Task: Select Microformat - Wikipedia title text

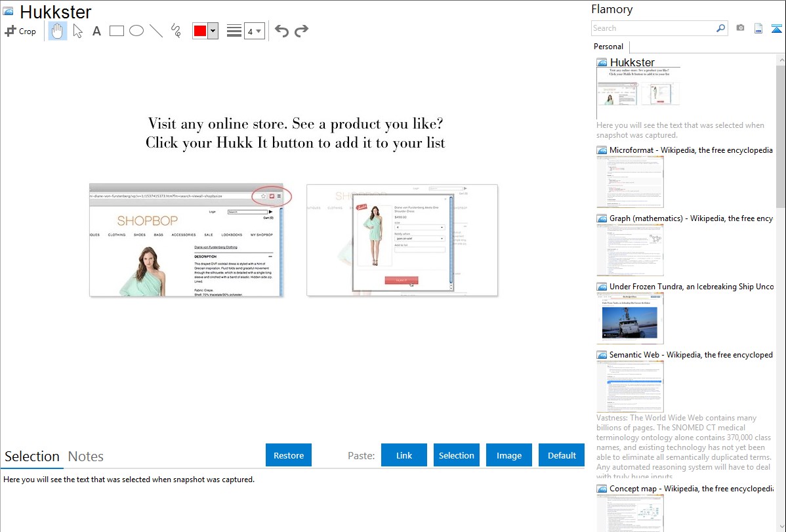Action: [x=691, y=150]
